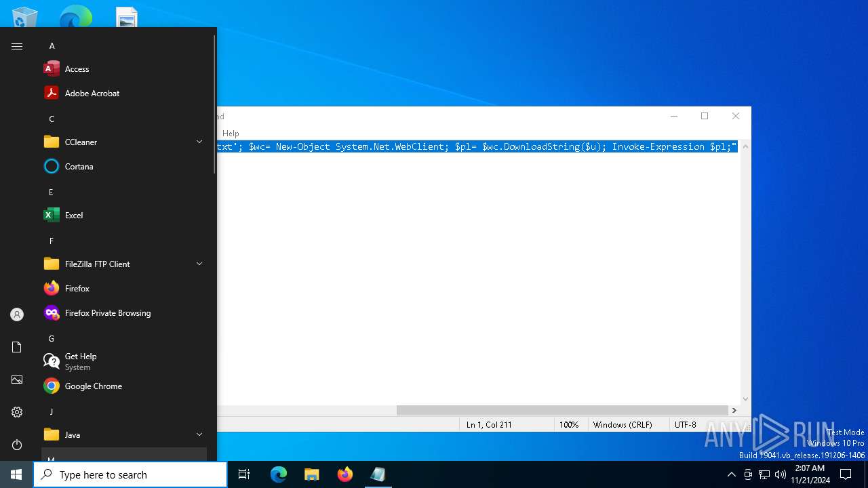Screen dimensions: 868x488
Task: Click the horizontal scroll right arrow
Action: (734, 410)
